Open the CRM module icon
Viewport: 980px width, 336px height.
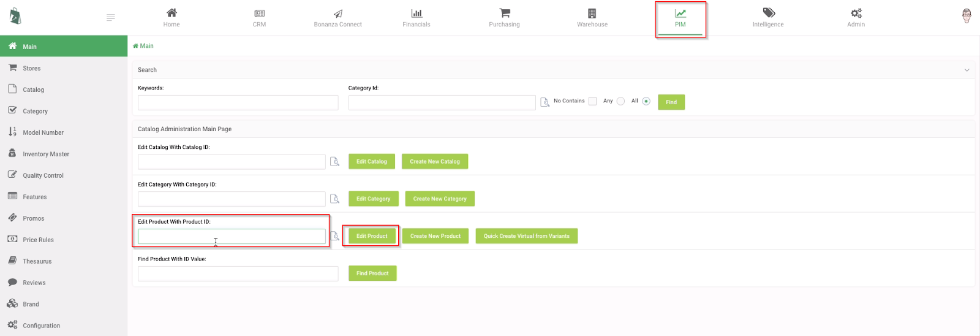pos(260,13)
